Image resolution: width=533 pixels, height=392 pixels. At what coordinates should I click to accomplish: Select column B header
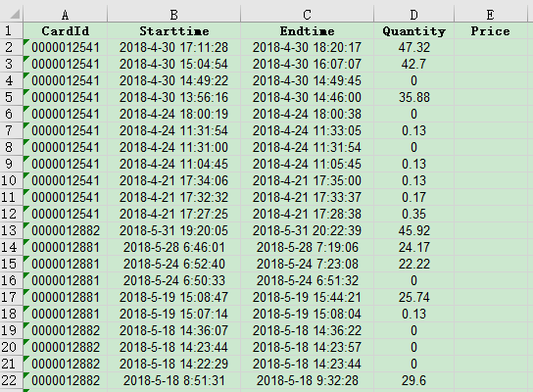coord(173,15)
